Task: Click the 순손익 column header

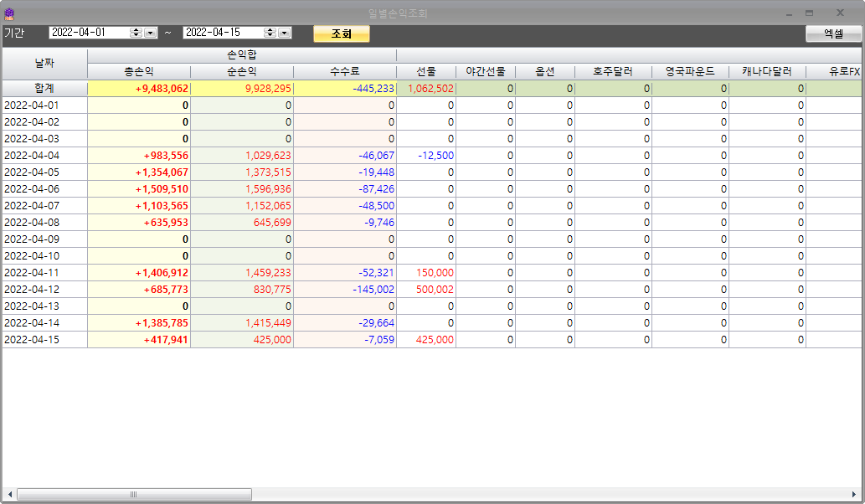Action: (x=242, y=72)
